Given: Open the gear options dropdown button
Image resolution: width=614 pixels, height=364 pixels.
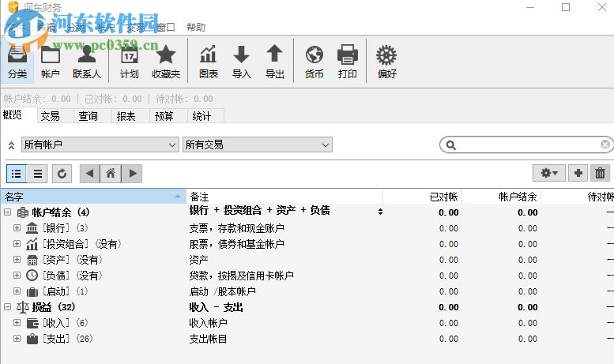Looking at the screenshot, I should click(549, 173).
